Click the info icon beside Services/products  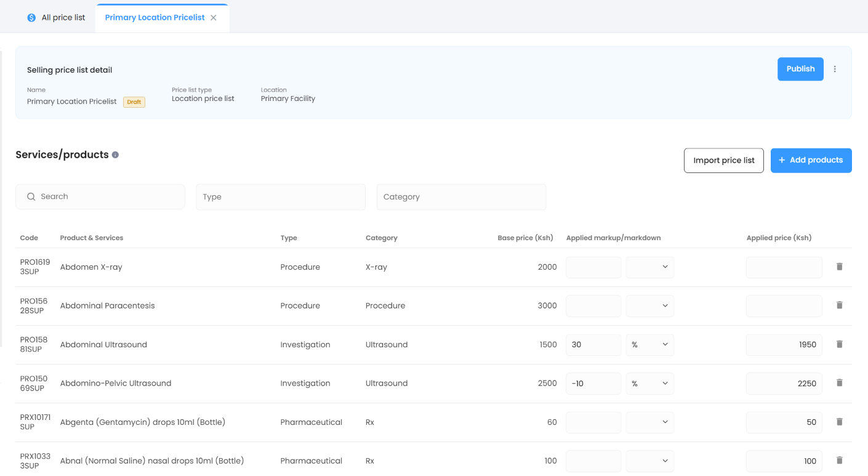click(x=115, y=155)
